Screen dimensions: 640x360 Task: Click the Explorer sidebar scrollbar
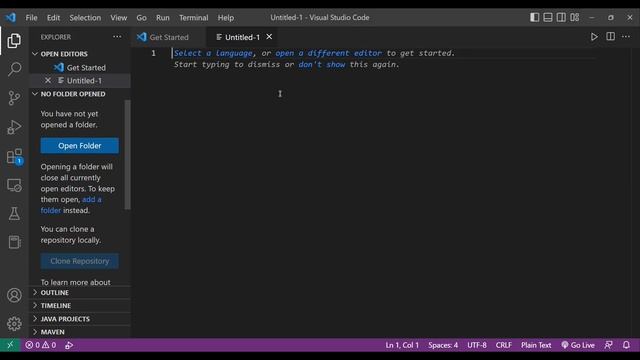click(127, 155)
